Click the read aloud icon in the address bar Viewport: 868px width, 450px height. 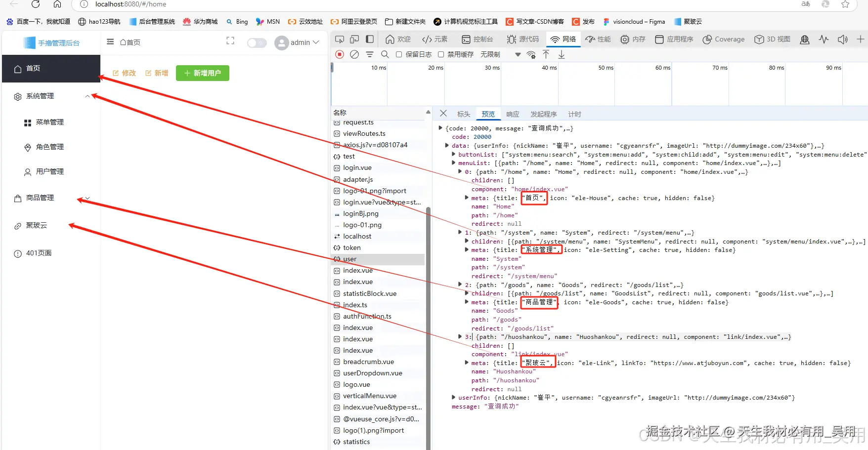coord(806,4)
